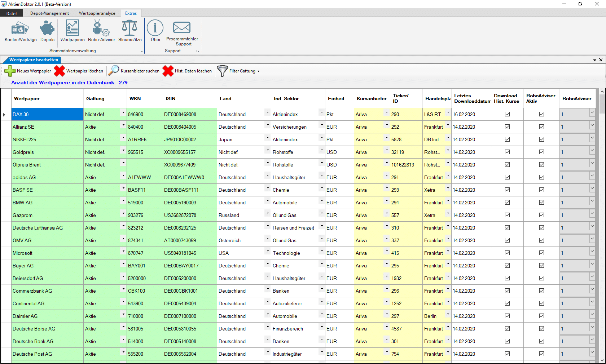
Task: Open the Filter Gattung dropdown arrow
Action: click(258, 71)
